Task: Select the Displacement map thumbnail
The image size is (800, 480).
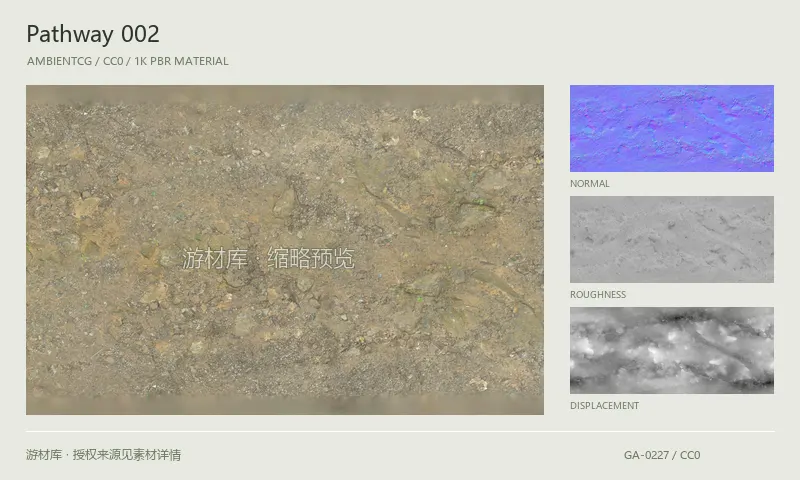Action: [x=671, y=350]
